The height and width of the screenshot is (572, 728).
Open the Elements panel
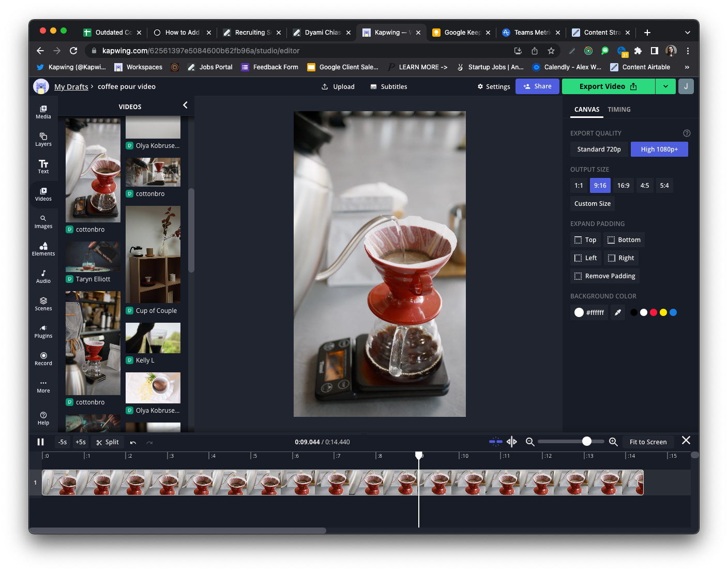click(43, 249)
